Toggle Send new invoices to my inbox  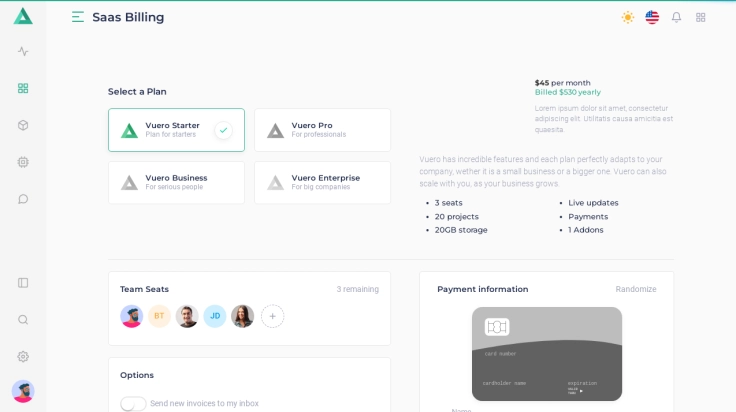tap(133, 404)
